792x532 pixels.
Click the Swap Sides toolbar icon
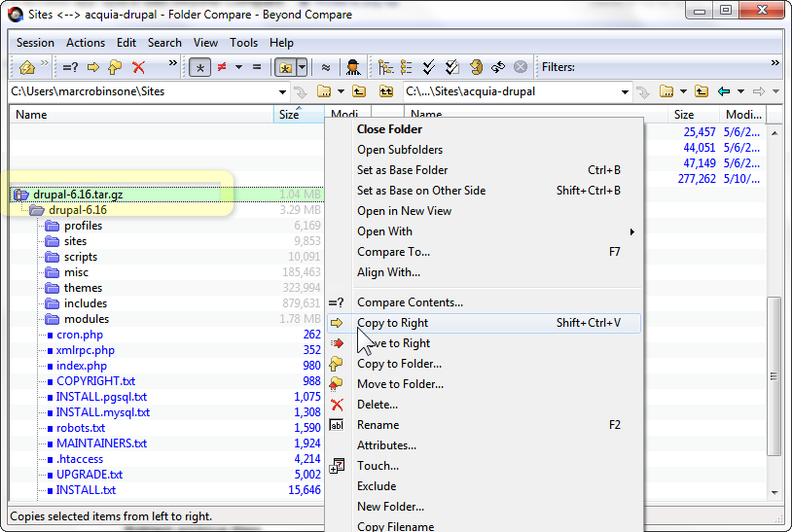pos(498,67)
